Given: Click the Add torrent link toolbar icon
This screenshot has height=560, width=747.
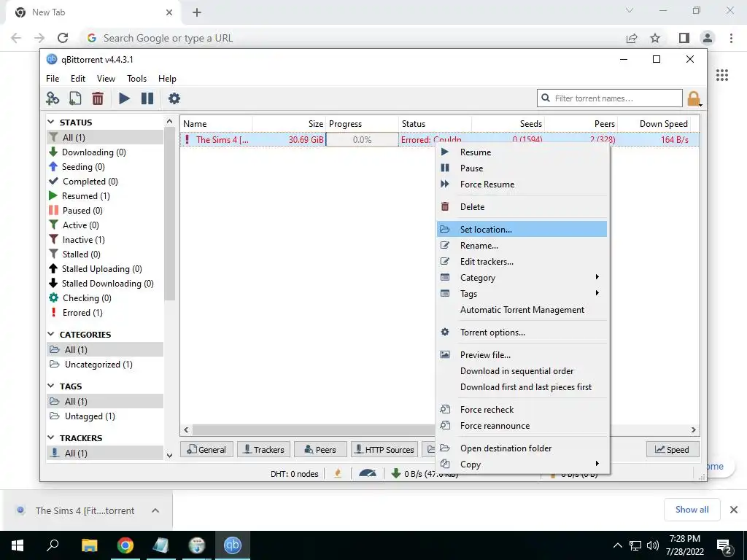Looking at the screenshot, I should tap(53, 98).
